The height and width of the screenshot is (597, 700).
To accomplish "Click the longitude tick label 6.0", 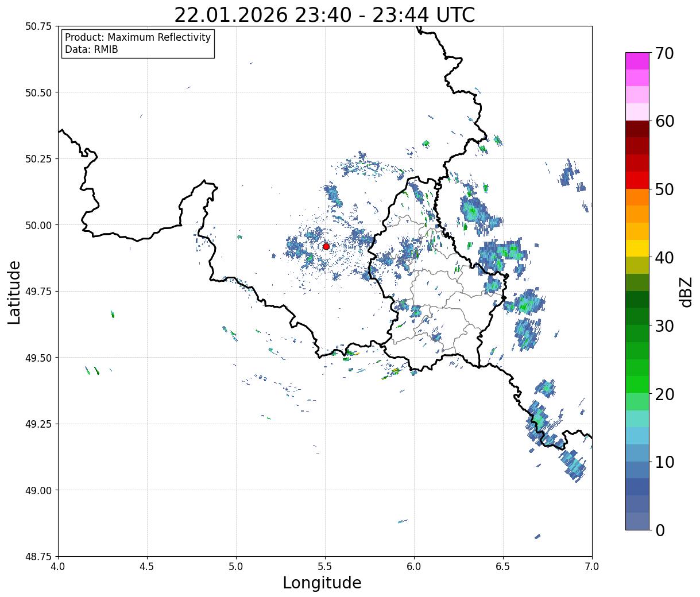I will [x=414, y=566].
